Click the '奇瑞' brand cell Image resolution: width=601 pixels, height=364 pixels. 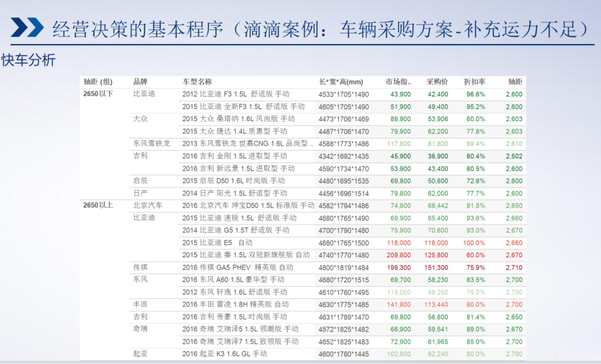[x=140, y=329]
